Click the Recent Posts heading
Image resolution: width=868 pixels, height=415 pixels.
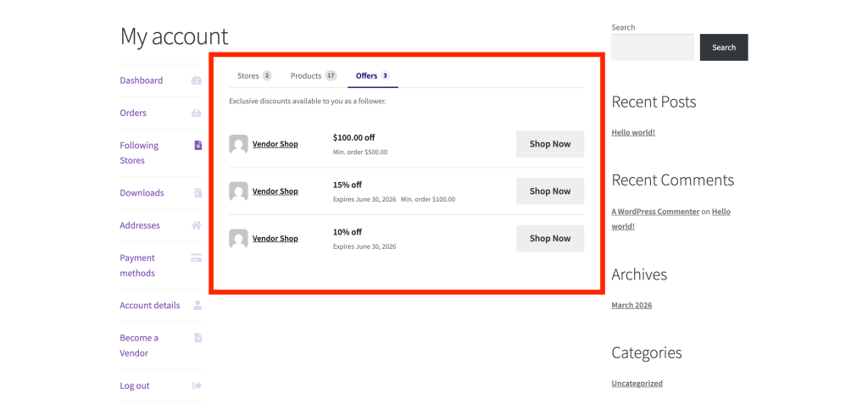tap(654, 102)
